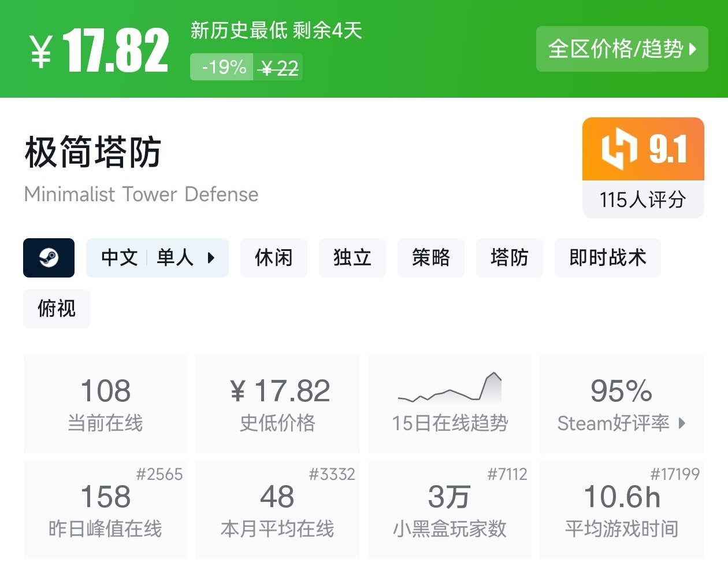Tap the orange Xiaoheihe rating badge
This screenshot has height=562, width=728.
click(642, 149)
